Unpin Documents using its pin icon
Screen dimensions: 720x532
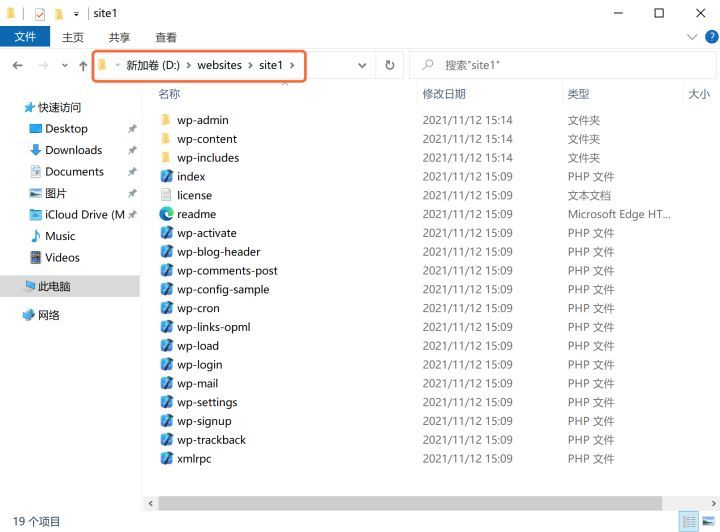point(132,172)
